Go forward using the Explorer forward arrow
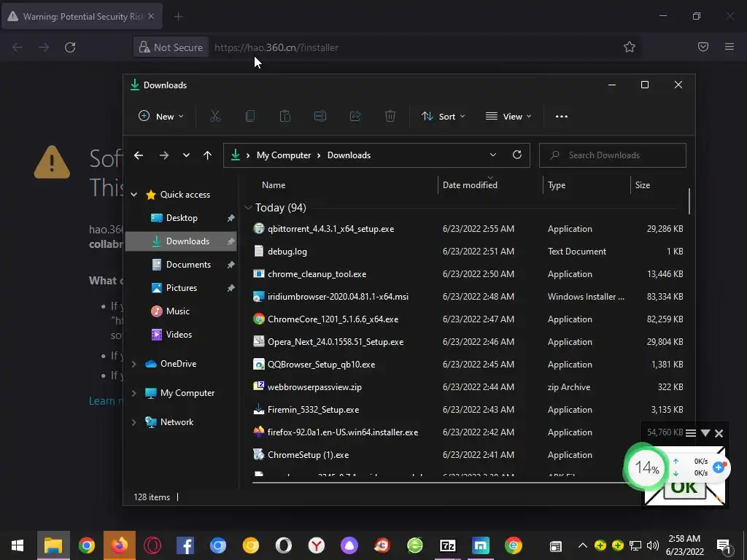Image resolution: width=747 pixels, height=560 pixels. coord(164,155)
